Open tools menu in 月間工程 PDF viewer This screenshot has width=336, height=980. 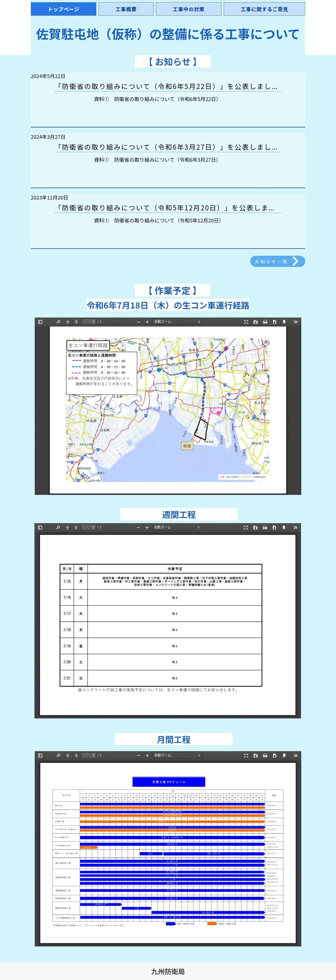pyautogui.click(x=296, y=756)
